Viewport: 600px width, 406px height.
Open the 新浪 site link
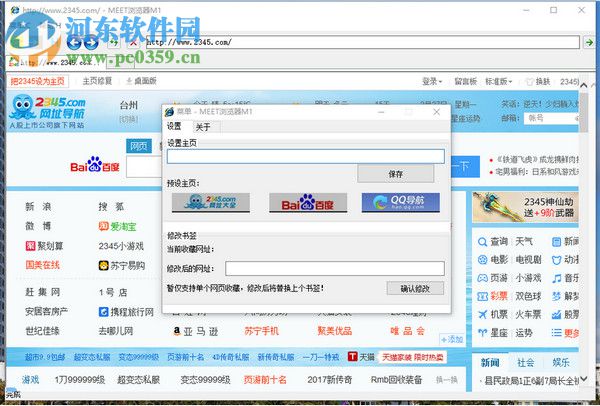[38, 207]
